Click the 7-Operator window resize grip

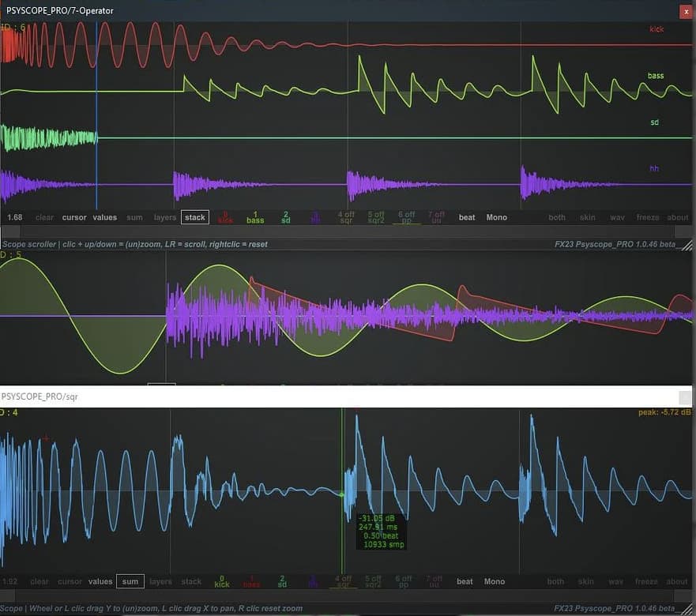point(687,245)
